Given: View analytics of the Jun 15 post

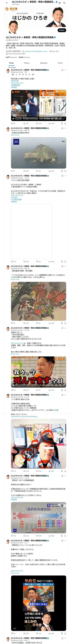Looking at the screenshot, I should [x=51, y=261].
